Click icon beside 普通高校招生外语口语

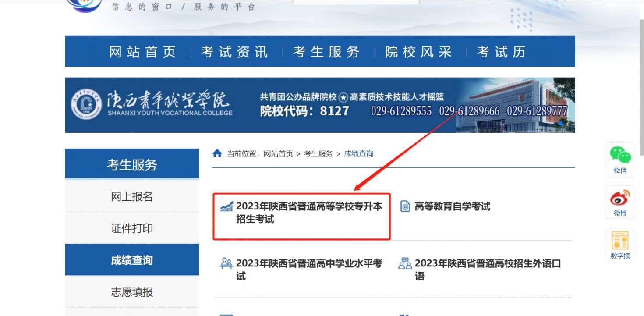click(x=405, y=263)
